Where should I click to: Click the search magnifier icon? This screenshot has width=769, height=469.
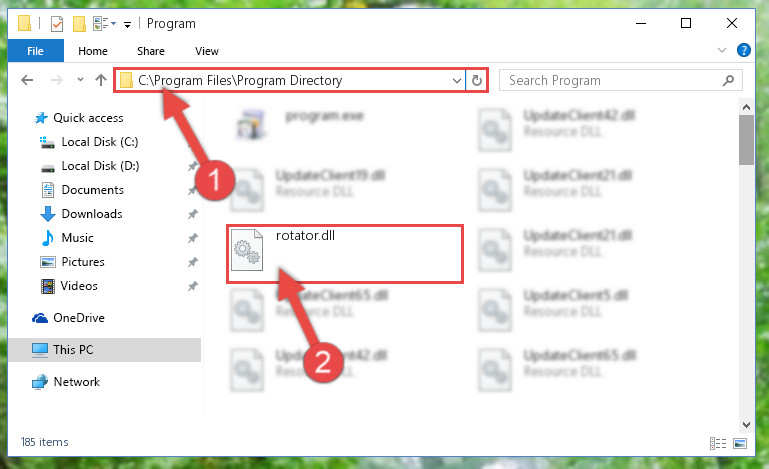(728, 80)
